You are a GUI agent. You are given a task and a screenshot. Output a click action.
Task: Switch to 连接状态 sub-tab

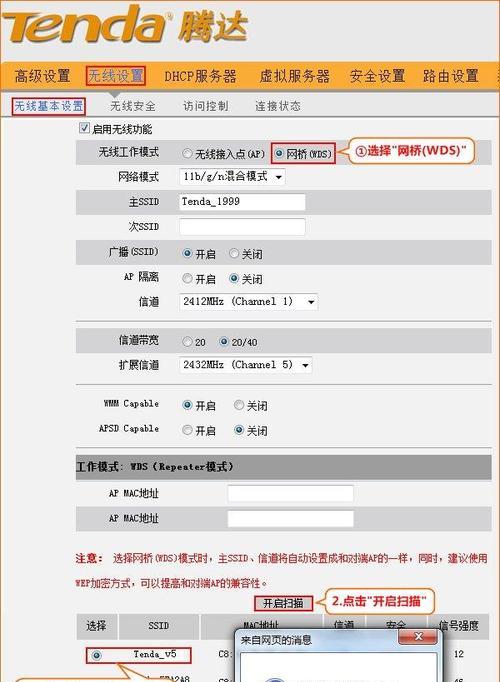[278, 106]
